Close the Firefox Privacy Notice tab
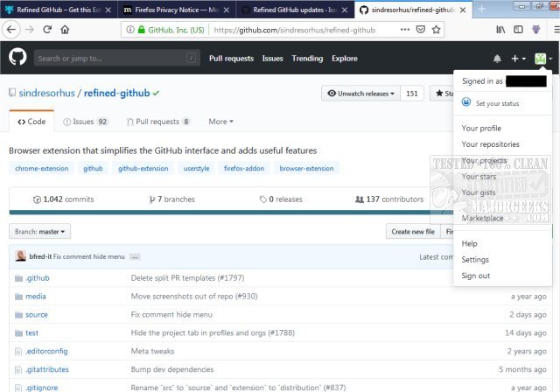 [x=227, y=10]
